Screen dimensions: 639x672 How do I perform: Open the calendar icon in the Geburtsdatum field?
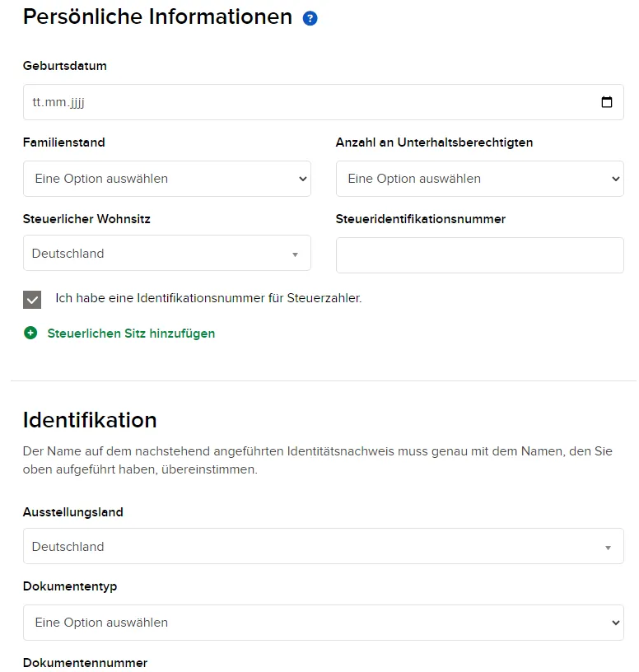click(608, 101)
